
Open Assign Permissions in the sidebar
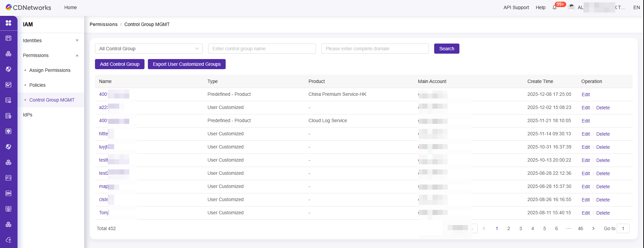point(50,70)
